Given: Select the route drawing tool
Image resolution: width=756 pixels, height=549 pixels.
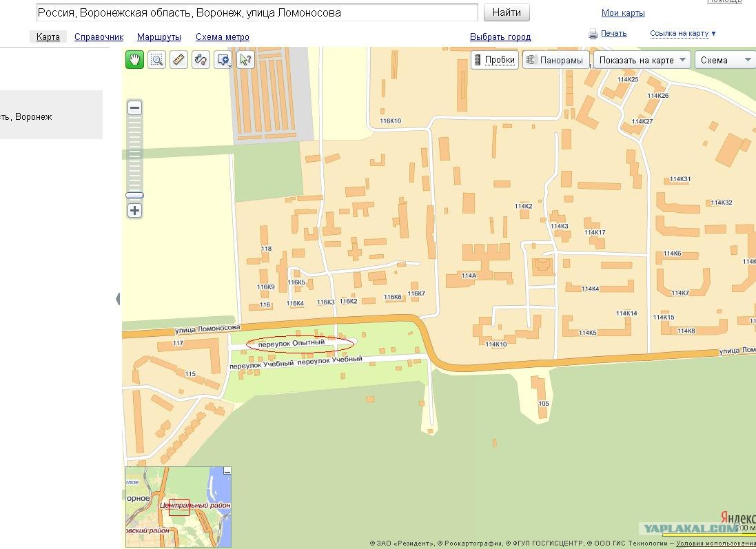Looking at the screenshot, I should click(201, 60).
